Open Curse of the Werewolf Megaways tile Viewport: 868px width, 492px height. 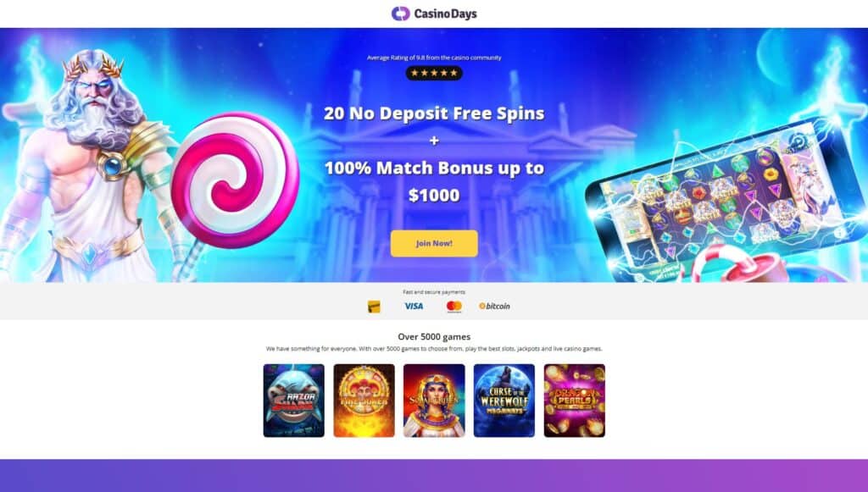[504, 401]
